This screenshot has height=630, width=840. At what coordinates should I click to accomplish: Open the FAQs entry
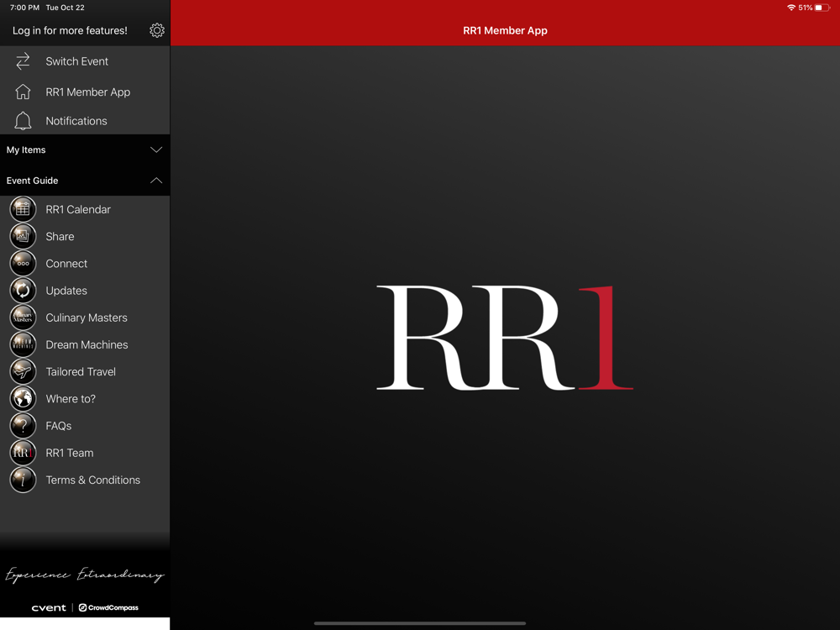85,425
